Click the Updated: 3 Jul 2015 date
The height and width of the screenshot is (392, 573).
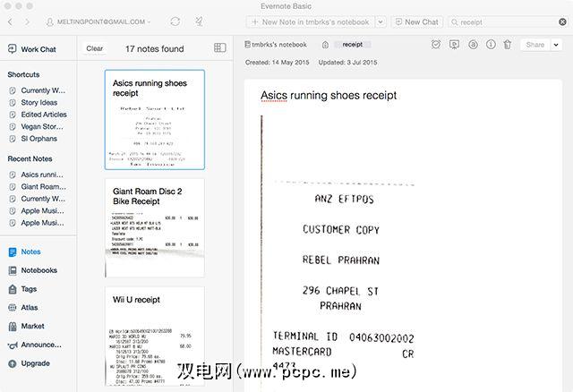tap(348, 63)
